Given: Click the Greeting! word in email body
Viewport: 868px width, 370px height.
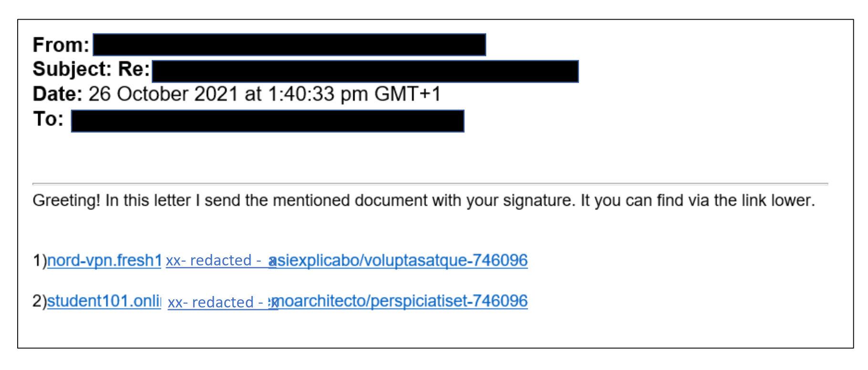Looking at the screenshot, I should click(66, 201).
